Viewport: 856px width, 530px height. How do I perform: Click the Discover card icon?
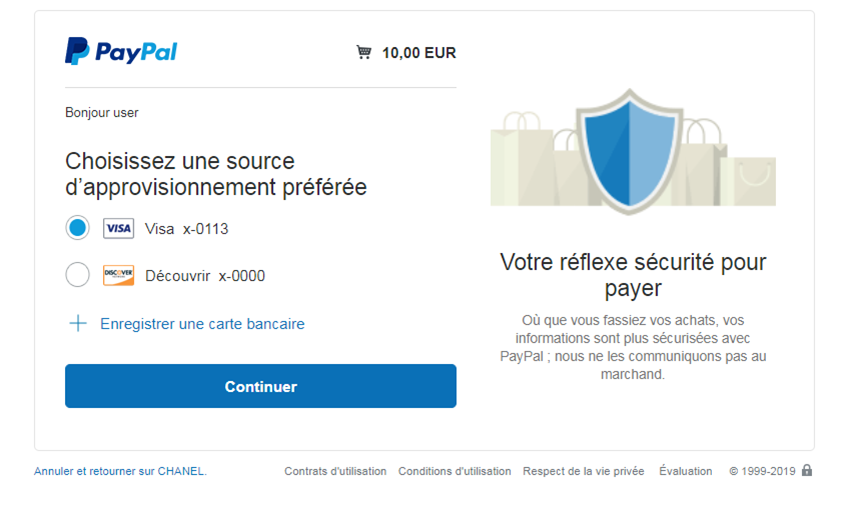[x=118, y=276]
